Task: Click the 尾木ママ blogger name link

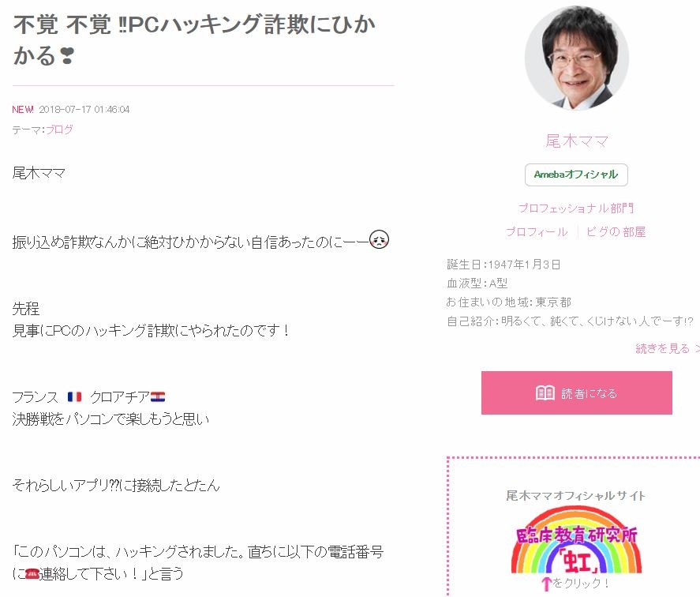Action: coord(577,141)
